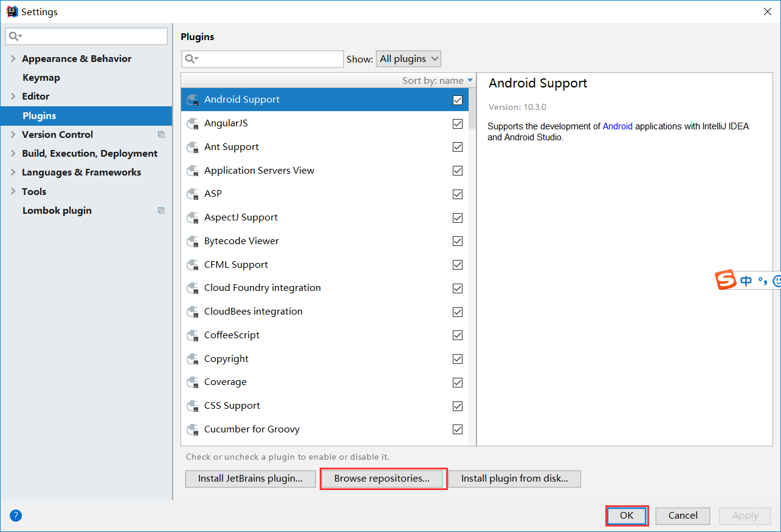Click the Android link in description
781x532 pixels.
(618, 127)
